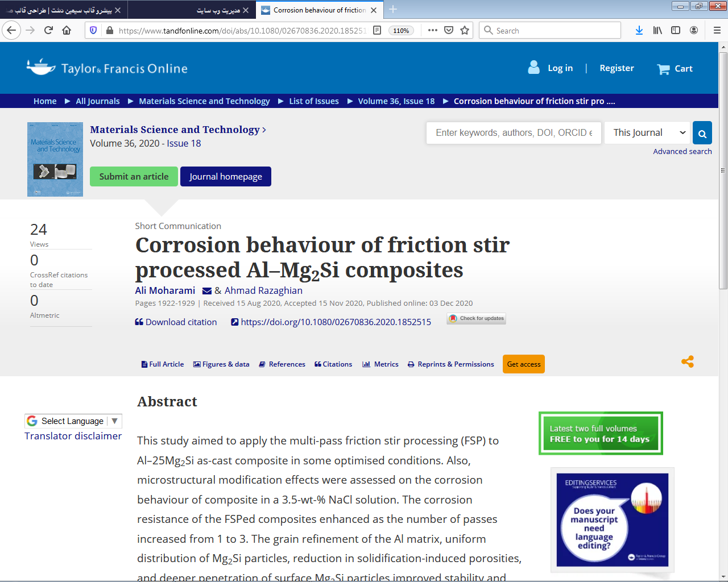Click the author email envelope icon

click(207, 291)
